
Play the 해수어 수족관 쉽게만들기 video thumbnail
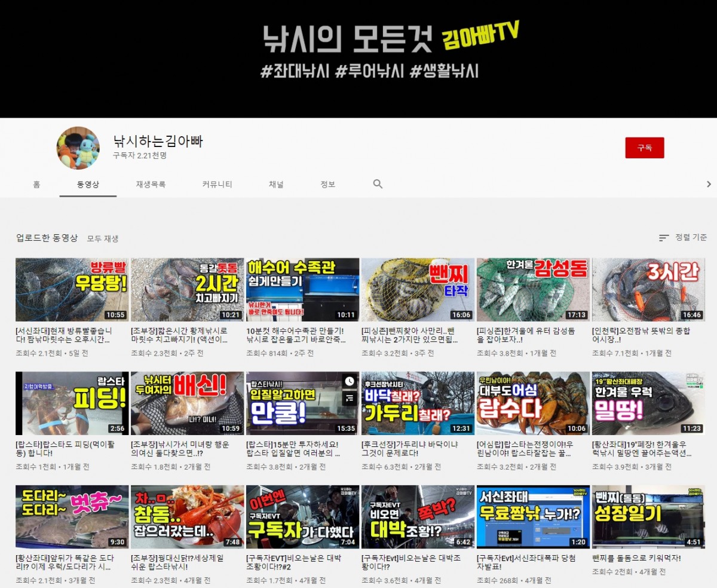click(x=302, y=290)
